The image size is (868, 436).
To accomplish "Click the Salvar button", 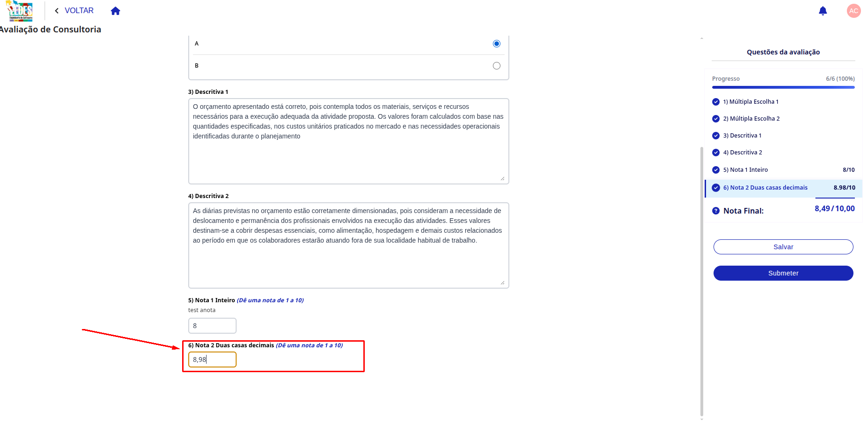I will (783, 247).
